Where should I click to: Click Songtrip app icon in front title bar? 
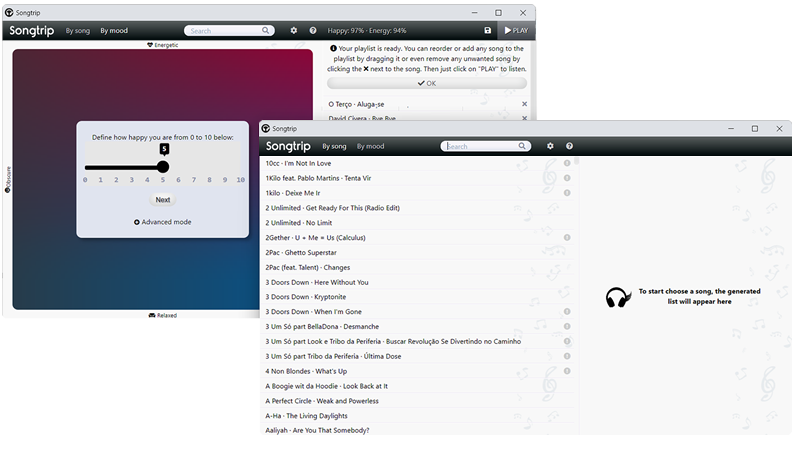pyautogui.click(x=266, y=129)
